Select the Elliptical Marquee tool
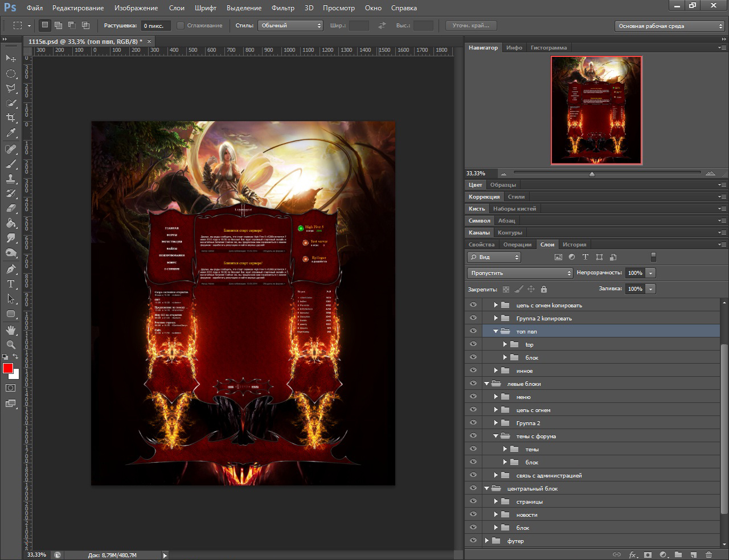This screenshot has width=729, height=560. pyautogui.click(x=11, y=73)
